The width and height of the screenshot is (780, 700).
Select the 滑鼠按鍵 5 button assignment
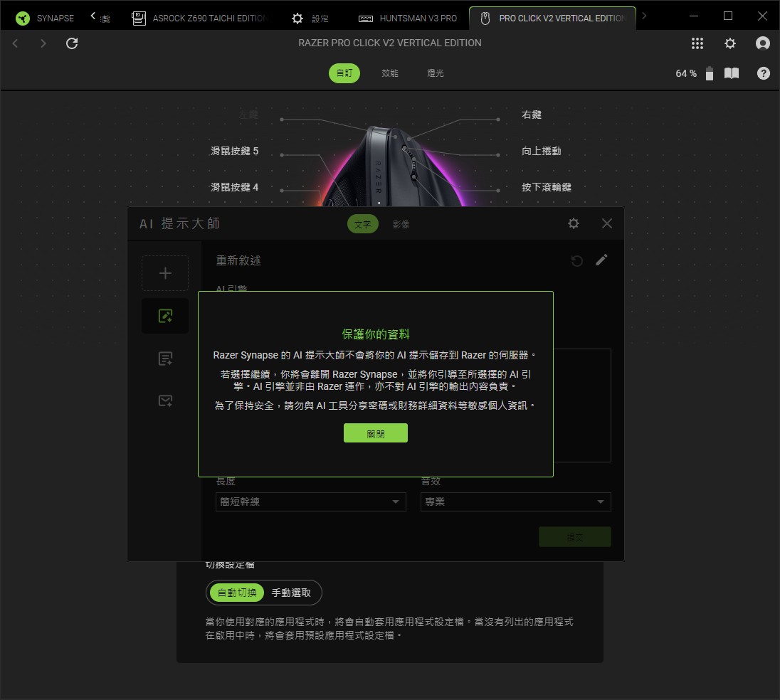234,151
